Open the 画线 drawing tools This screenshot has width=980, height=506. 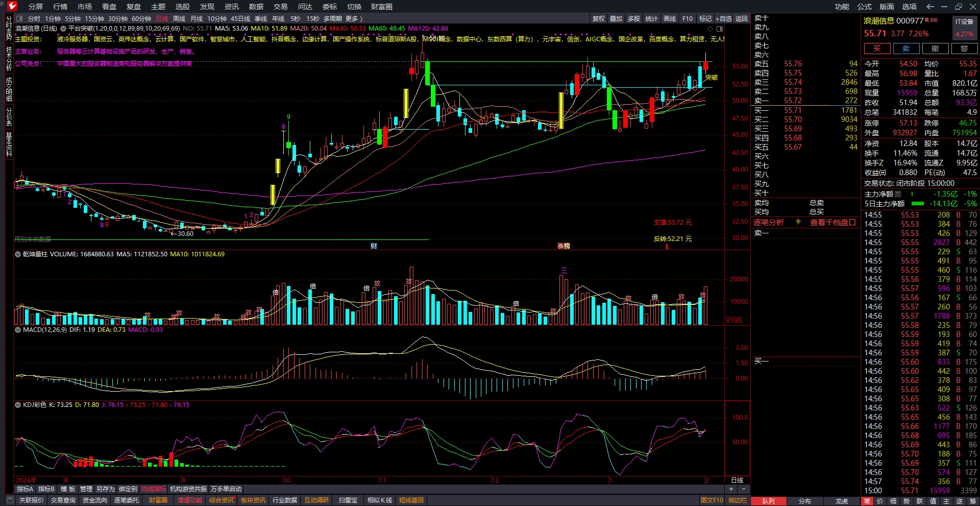pos(670,18)
